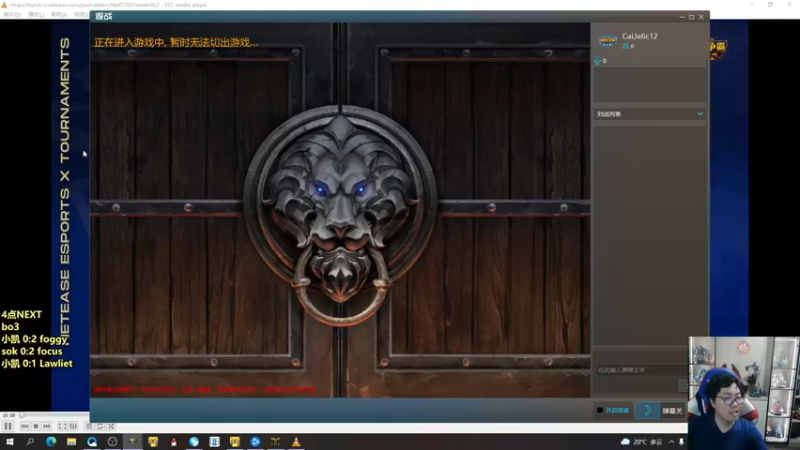Click the streamer webcam thumbnail
The image size is (800, 450).
tap(743, 393)
